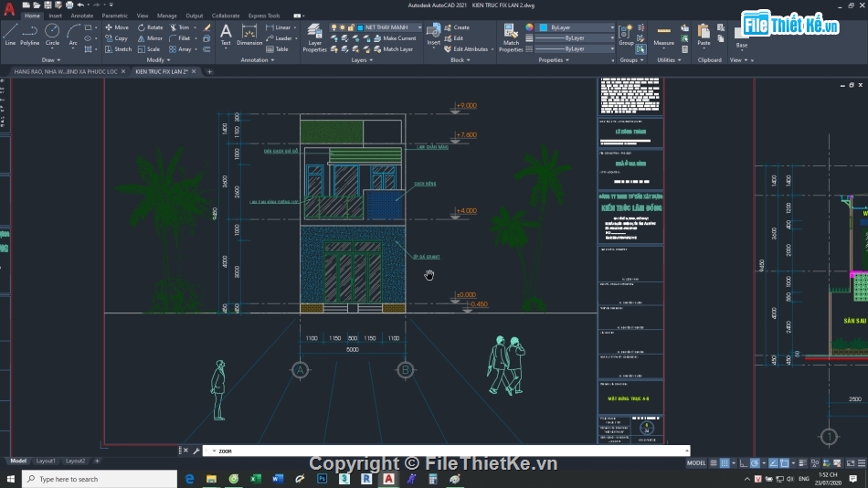Click Leader annotation button

(279, 38)
